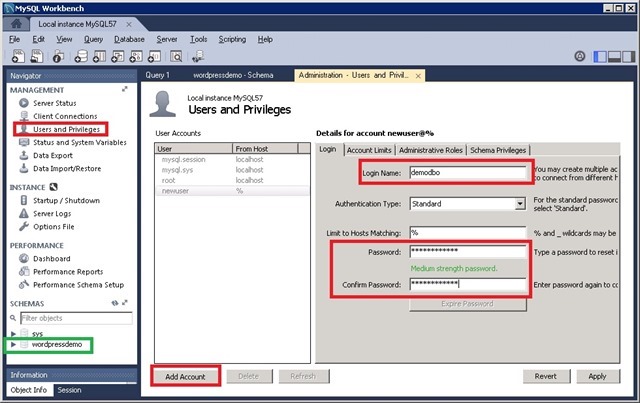Open the Session tab in Information panel
Image resolution: width=640 pixels, height=403 pixels.
click(x=69, y=390)
